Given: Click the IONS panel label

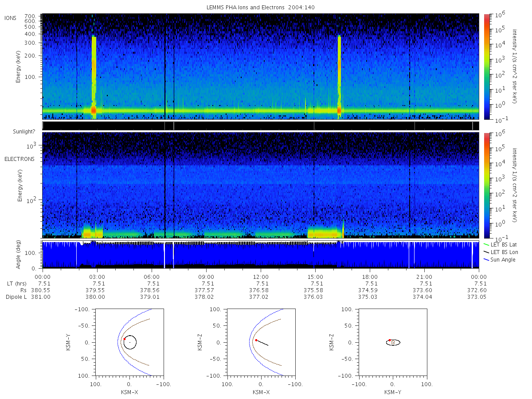Looking at the screenshot, I should click(11, 18).
